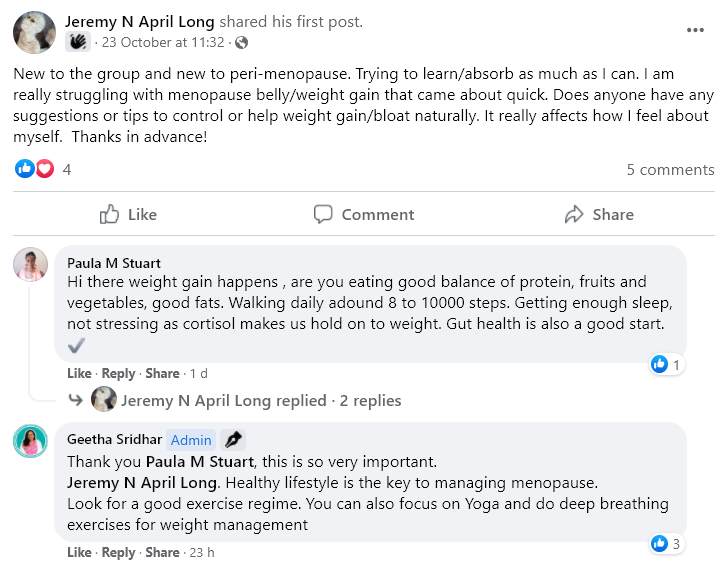
Task: Open the 23 October at 11:32 timestamp
Action: (x=162, y=43)
